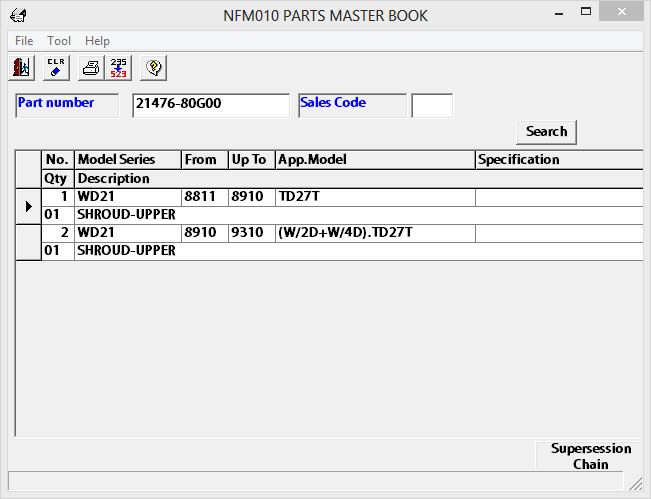The height and width of the screenshot is (499, 651).
Task: Click the Search button
Action: coord(546,132)
